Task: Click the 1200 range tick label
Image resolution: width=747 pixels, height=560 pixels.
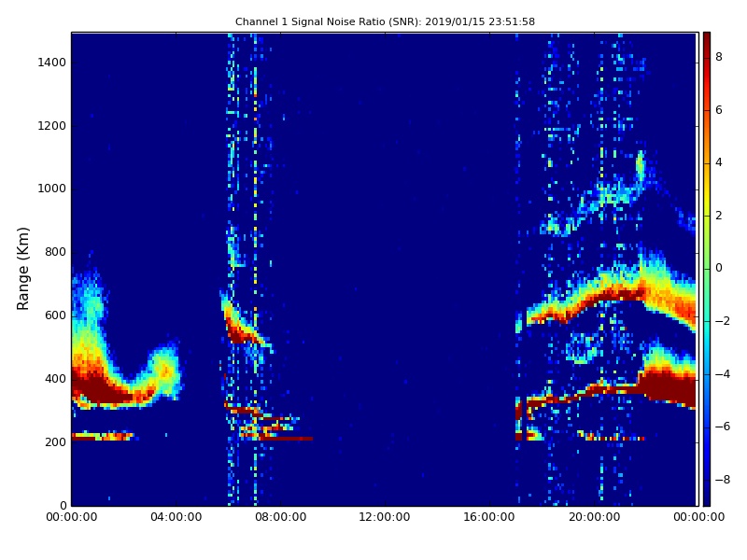Action: coord(51,126)
